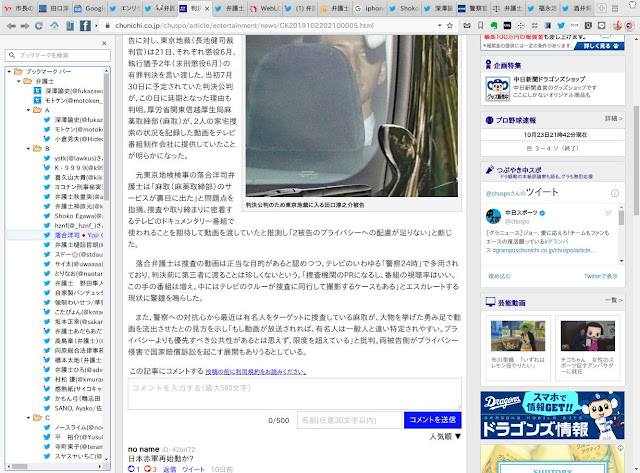Open the browser home page icon
Image resolution: width=640 pixels, height=473 pixels.
point(54,26)
